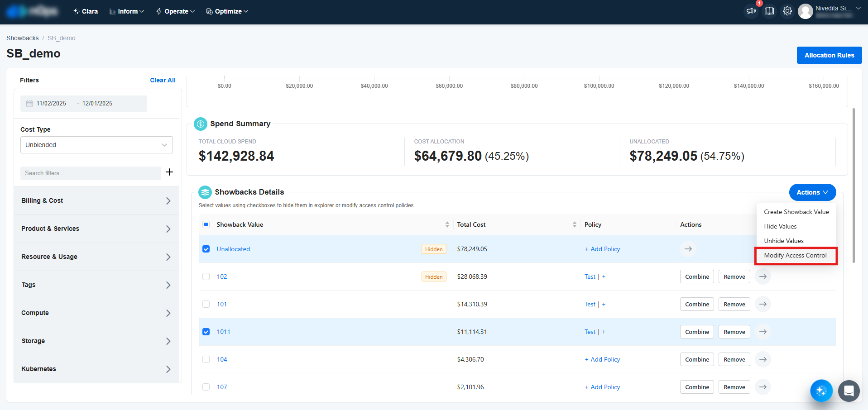Open the settings gear icon
Viewport: 868px width, 410px height.
tap(787, 11)
